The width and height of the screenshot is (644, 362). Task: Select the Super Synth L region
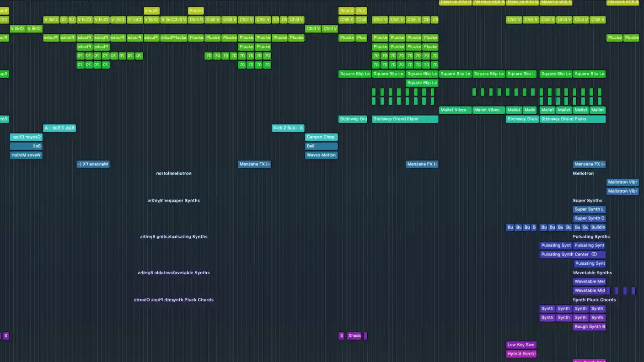pos(589,209)
